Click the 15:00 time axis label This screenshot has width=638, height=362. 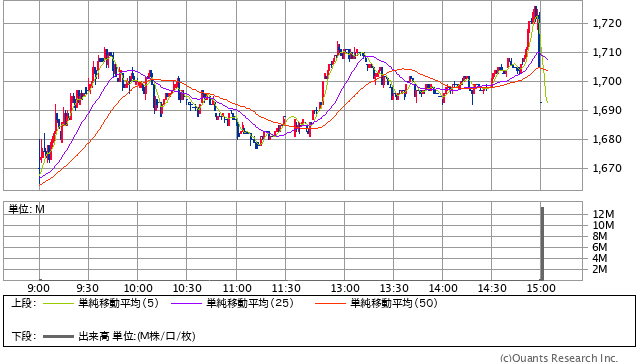click(x=541, y=288)
